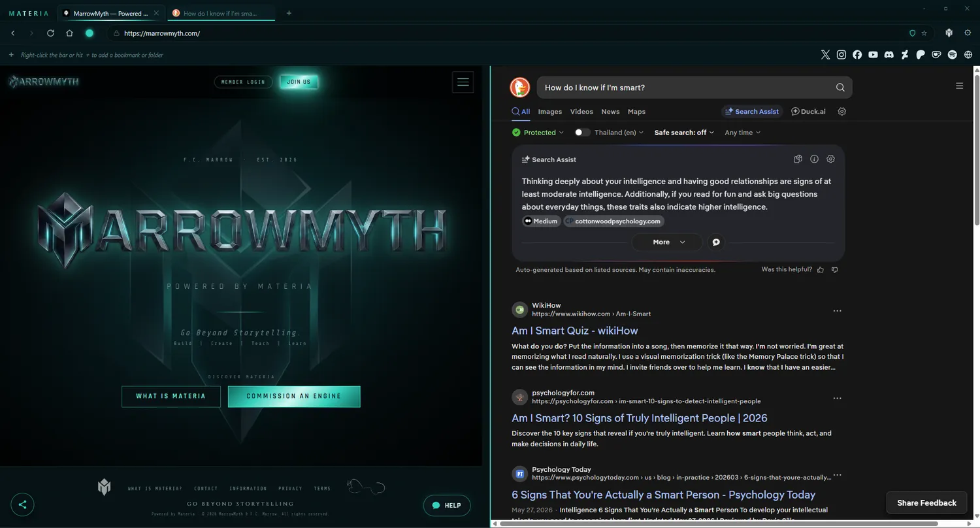Click the DuckDuckGo logo
Screen dimensions: 980x528
(520, 88)
